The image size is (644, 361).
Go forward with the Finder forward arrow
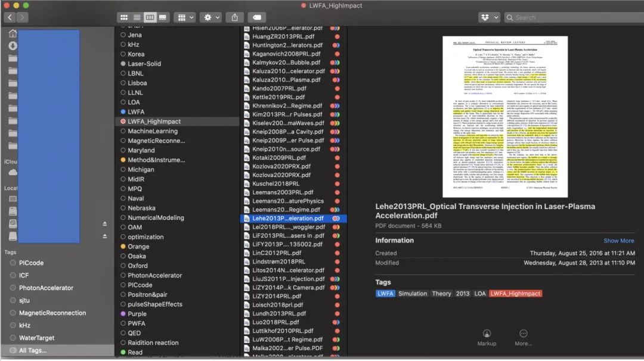point(22,18)
